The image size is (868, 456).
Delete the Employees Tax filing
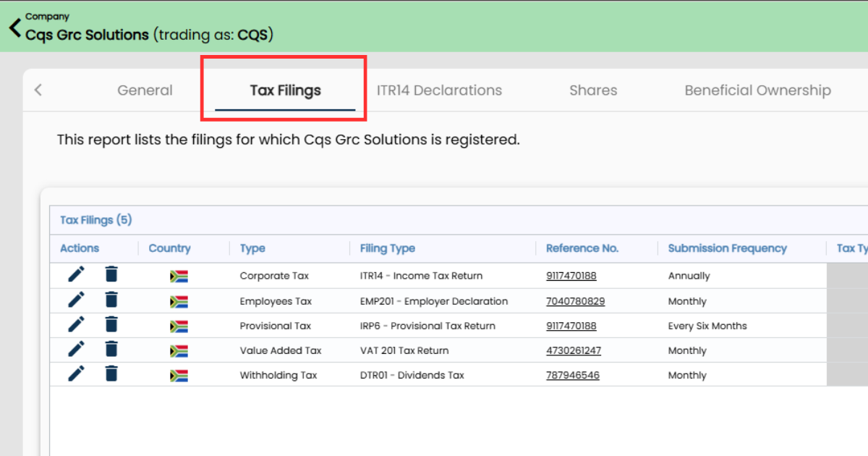click(111, 300)
